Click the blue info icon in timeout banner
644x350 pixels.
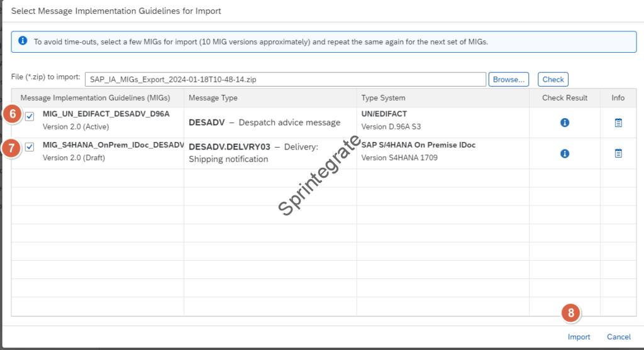coord(23,41)
